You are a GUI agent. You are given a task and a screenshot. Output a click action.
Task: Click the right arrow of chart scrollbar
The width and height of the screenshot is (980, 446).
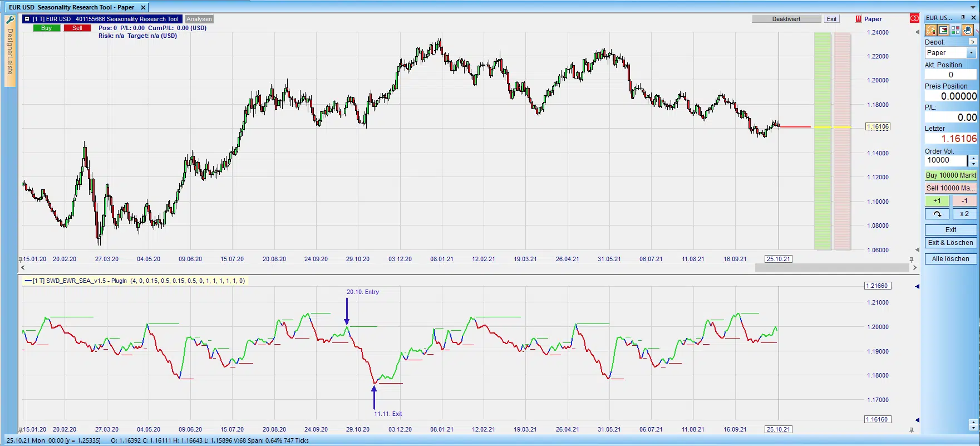coord(915,268)
